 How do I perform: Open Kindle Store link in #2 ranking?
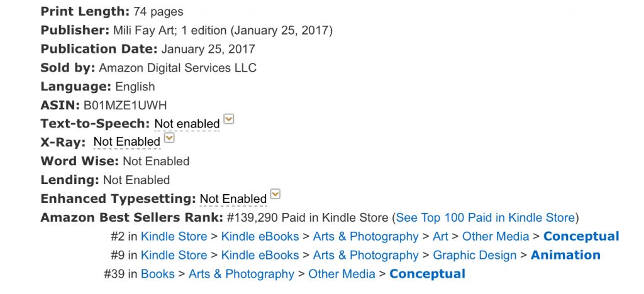[x=174, y=237]
